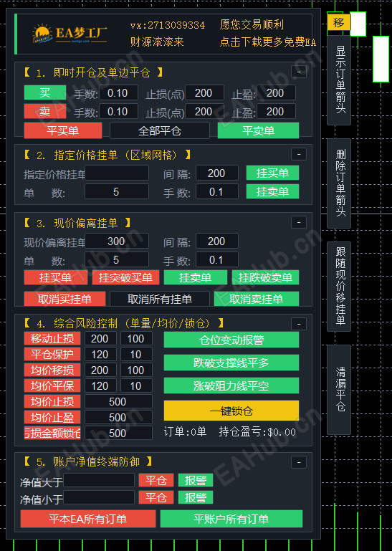This screenshot has width=392, height=551.
Task: Toggle 均价止损 button
Action: pyautogui.click(x=52, y=401)
